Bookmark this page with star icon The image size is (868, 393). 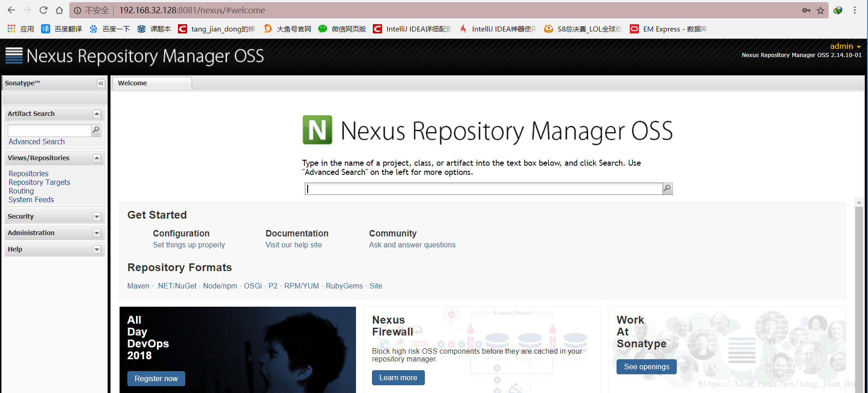[x=821, y=10]
